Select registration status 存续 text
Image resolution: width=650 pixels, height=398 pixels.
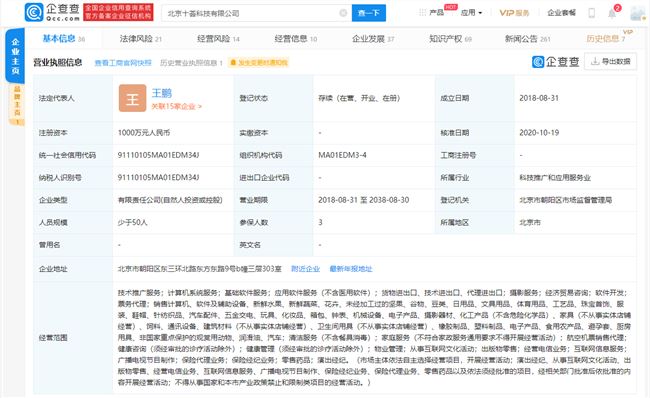coord(359,98)
